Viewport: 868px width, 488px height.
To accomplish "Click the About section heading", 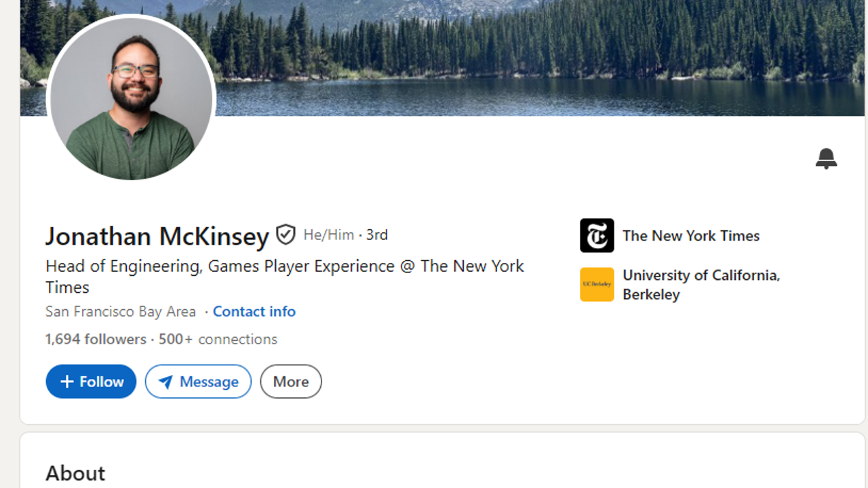I will pyautogui.click(x=75, y=473).
